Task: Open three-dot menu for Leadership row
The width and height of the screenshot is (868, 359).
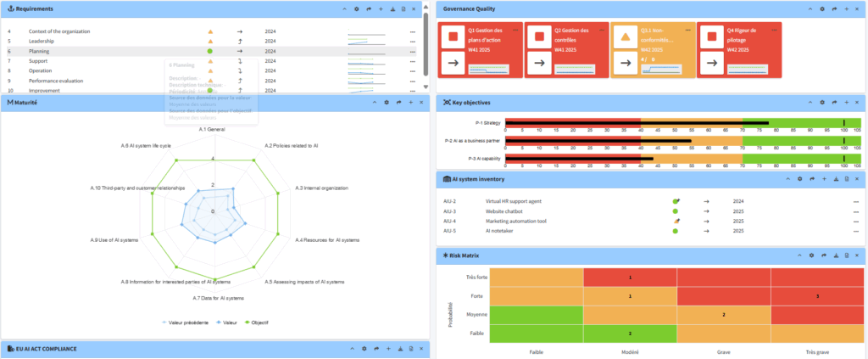Action: click(x=412, y=41)
